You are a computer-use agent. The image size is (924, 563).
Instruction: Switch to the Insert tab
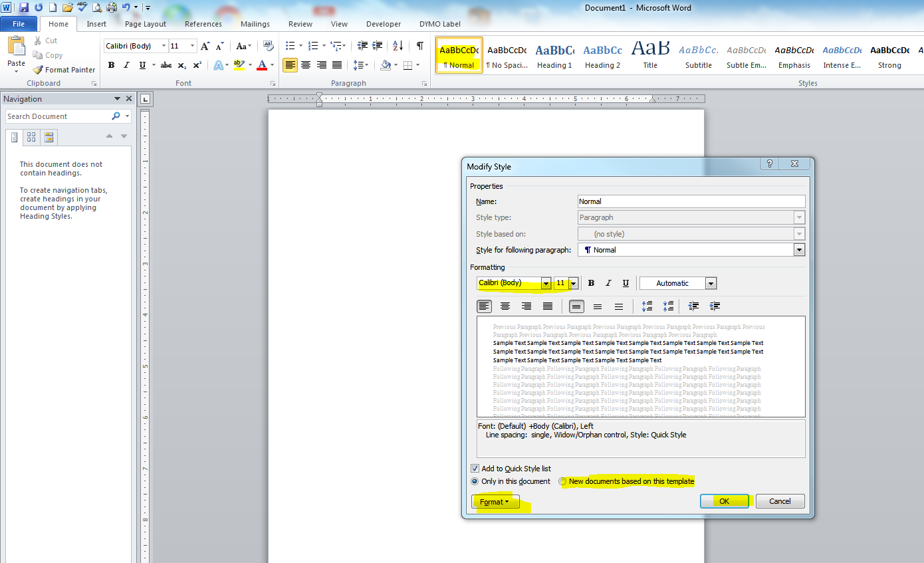tap(96, 24)
